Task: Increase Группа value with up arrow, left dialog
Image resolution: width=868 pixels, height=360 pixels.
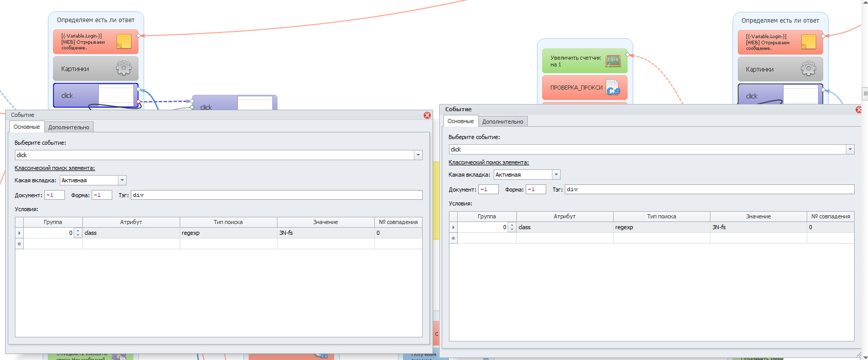Action: coord(78,231)
